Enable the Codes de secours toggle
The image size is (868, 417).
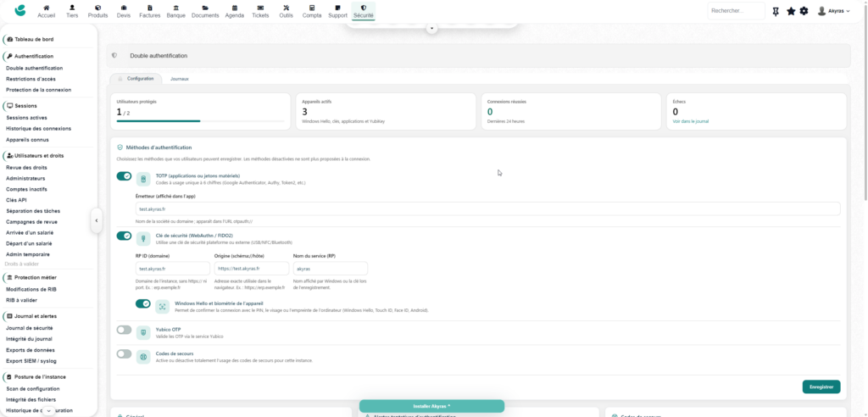[124, 354]
